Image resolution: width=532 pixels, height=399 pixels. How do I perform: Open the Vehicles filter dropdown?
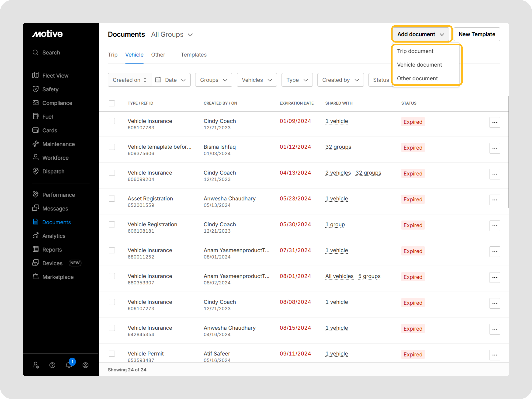[x=257, y=80]
